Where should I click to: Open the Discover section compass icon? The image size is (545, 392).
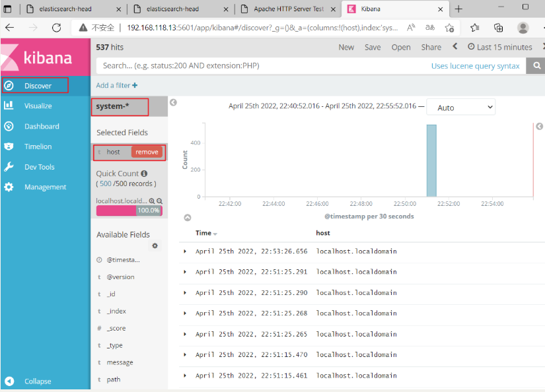coord(9,85)
